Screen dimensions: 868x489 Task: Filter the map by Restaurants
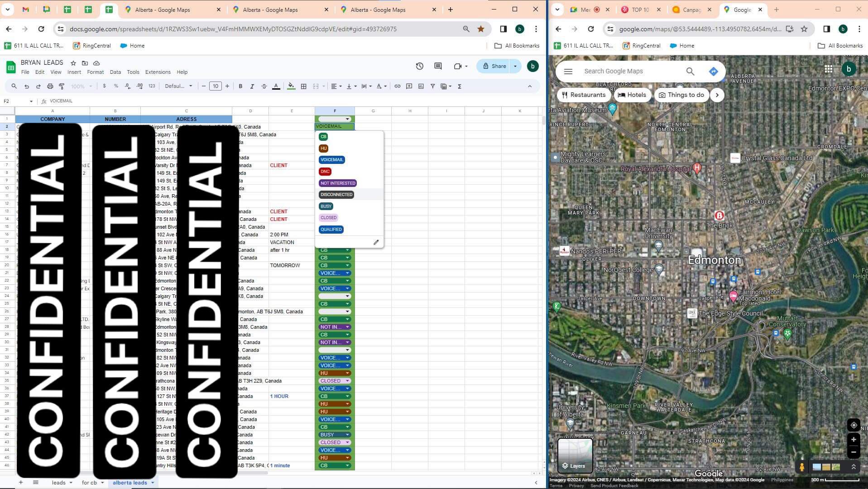(584, 95)
